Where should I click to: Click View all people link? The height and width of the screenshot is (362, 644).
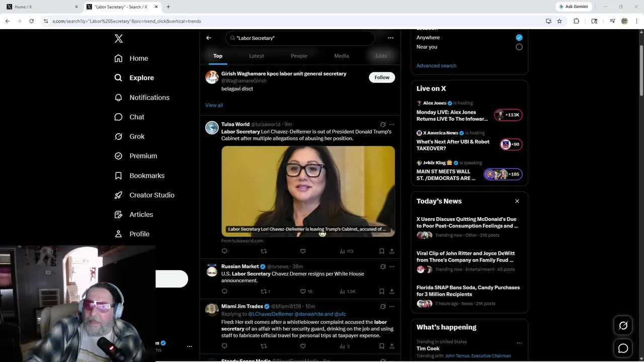coord(214,105)
